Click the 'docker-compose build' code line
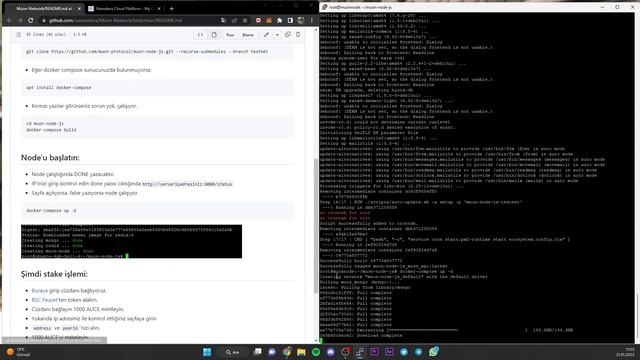 pyautogui.click(x=51, y=130)
